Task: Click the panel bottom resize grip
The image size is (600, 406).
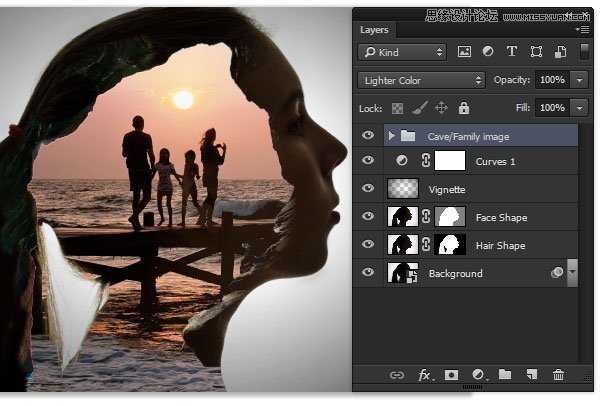Action: 473,387
